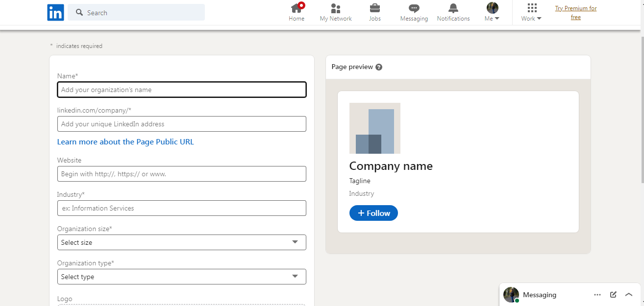Open Learn more about the Page Public URL
The image size is (644, 306).
(125, 142)
